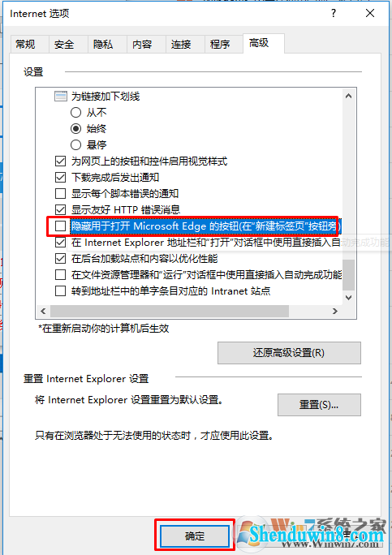
Task: Click the vertical scrollbar thumb in settings list
Action: tap(348, 275)
